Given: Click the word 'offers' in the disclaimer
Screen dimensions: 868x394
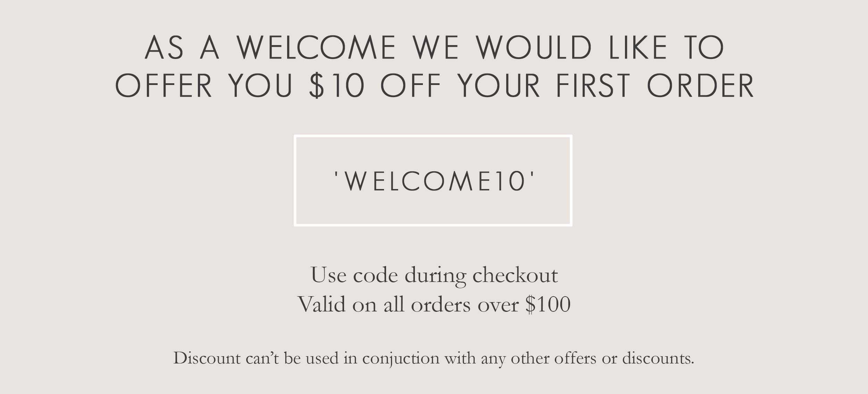Looking at the screenshot, I should pos(575,358).
